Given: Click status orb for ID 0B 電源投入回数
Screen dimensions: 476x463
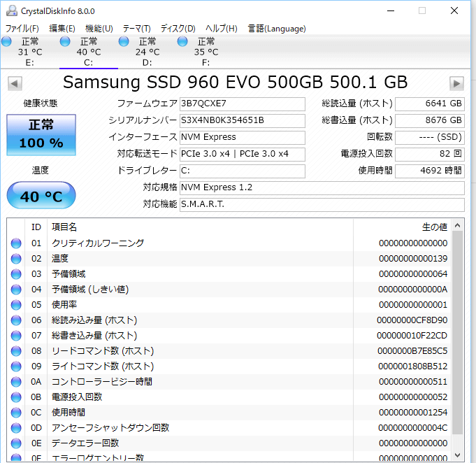Looking at the screenshot, I should tap(16, 397).
